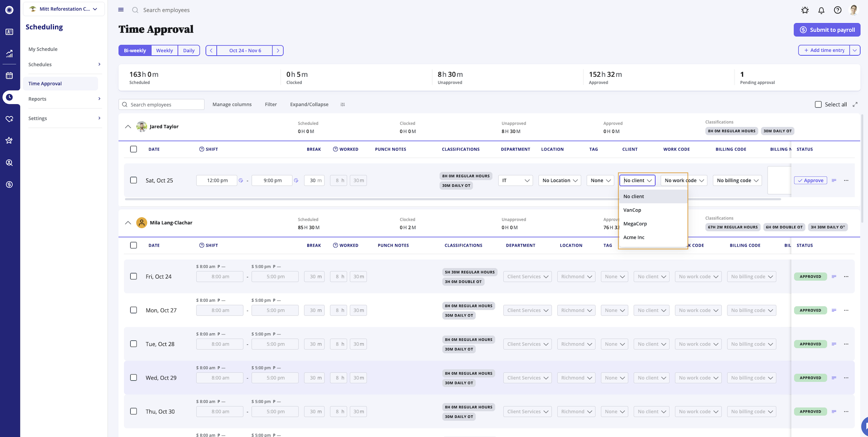
Task: Click the column settings sliders icon
Action: click(343, 105)
